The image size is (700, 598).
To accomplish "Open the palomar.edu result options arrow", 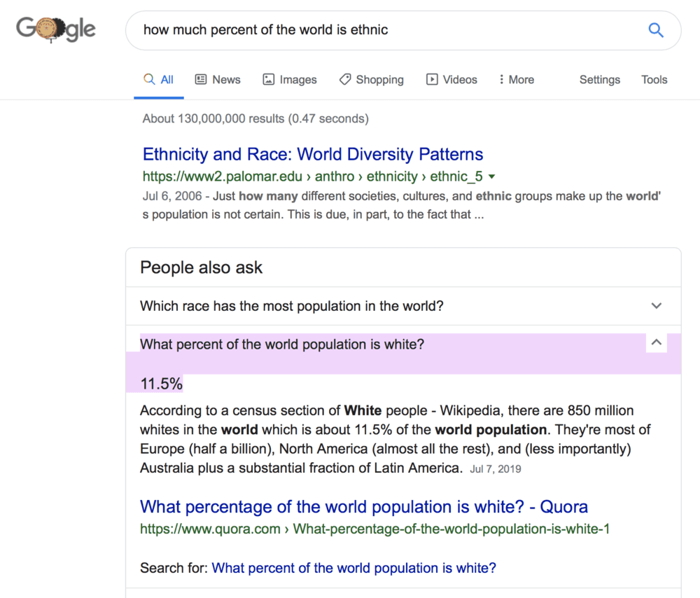I will point(491,176).
